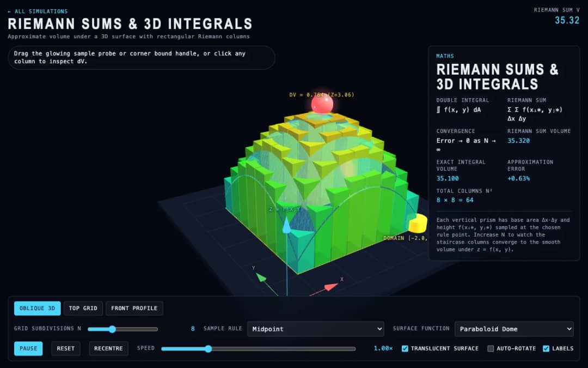Go back to All Simulations
The image size is (588, 368).
38,11
